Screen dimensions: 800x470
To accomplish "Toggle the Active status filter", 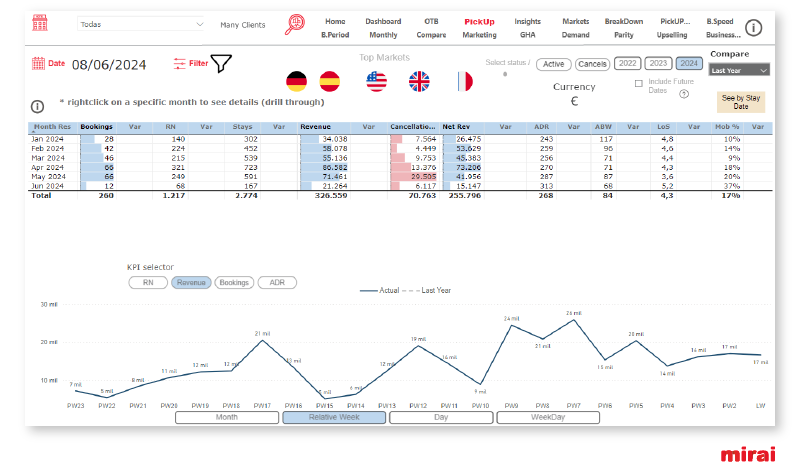I will (x=553, y=64).
